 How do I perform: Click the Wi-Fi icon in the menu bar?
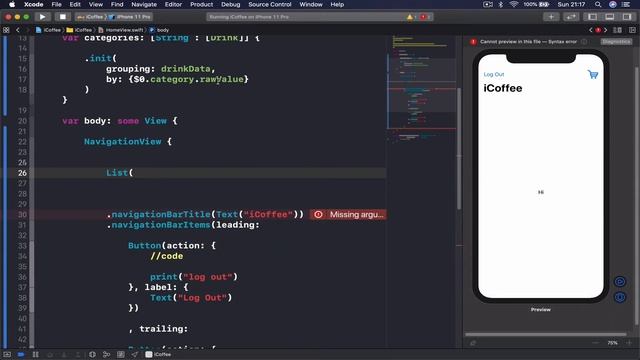[x=513, y=4]
